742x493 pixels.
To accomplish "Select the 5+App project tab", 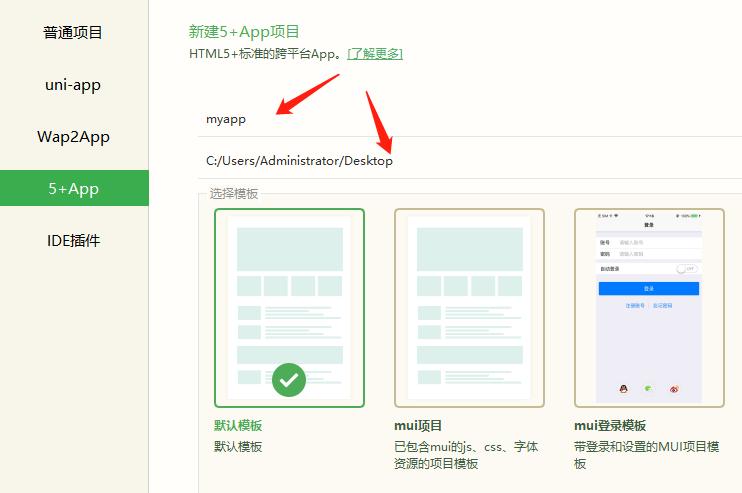I will [x=74, y=188].
